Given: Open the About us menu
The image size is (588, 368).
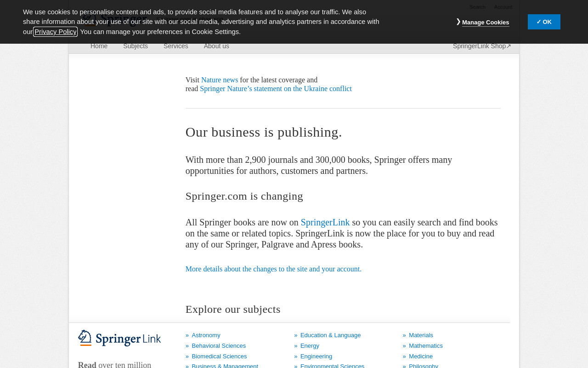Looking at the screenshot, I should coord(216,46).
